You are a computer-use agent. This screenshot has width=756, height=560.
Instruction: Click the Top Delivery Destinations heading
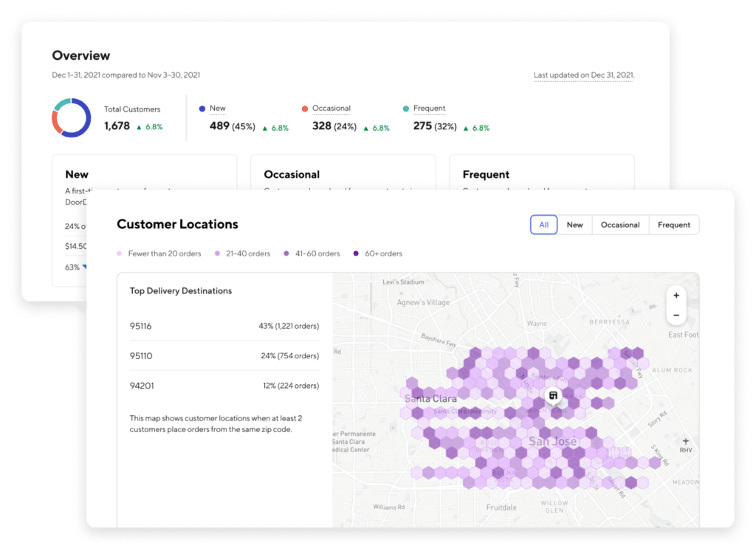181,291
